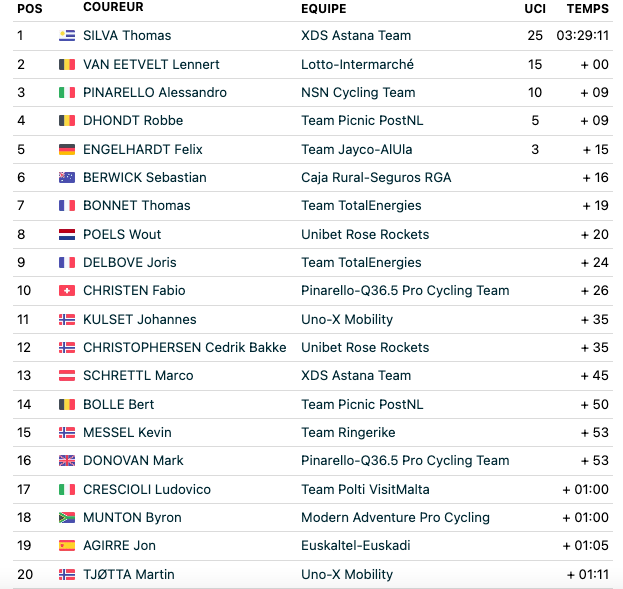623x589 pixels.
Task: Open rider page for TJØTTA Martin
Action: 129,574
